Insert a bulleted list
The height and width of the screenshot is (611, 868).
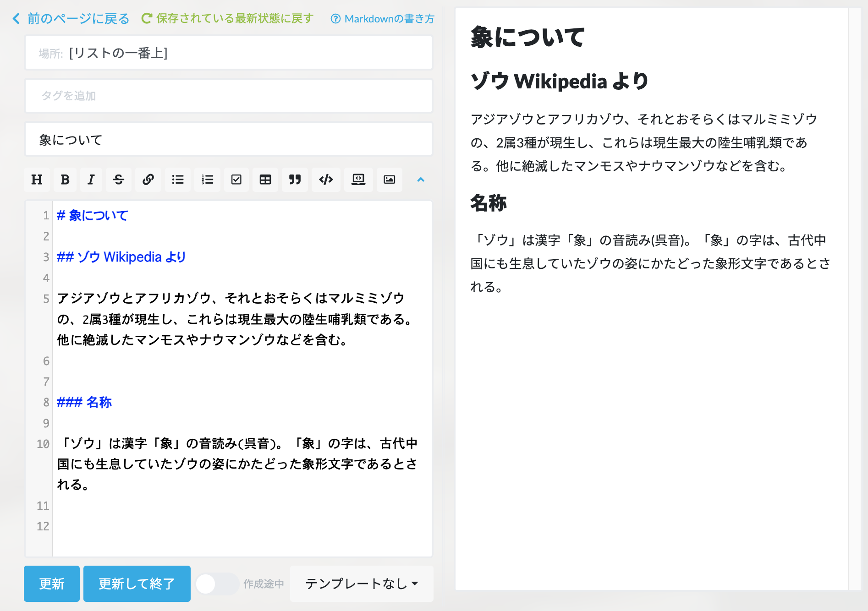click(178, 180)
